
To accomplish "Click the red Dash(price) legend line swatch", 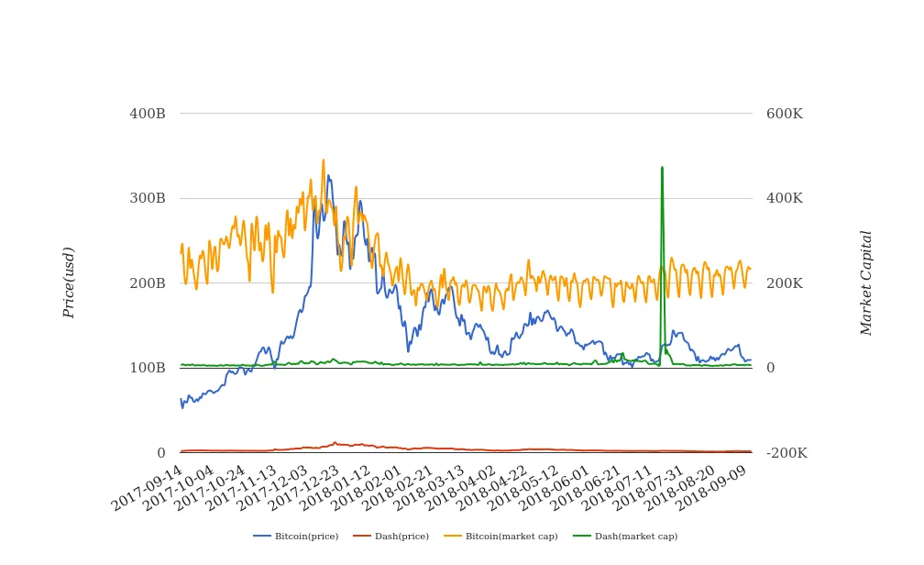I will tap(362, 536).
